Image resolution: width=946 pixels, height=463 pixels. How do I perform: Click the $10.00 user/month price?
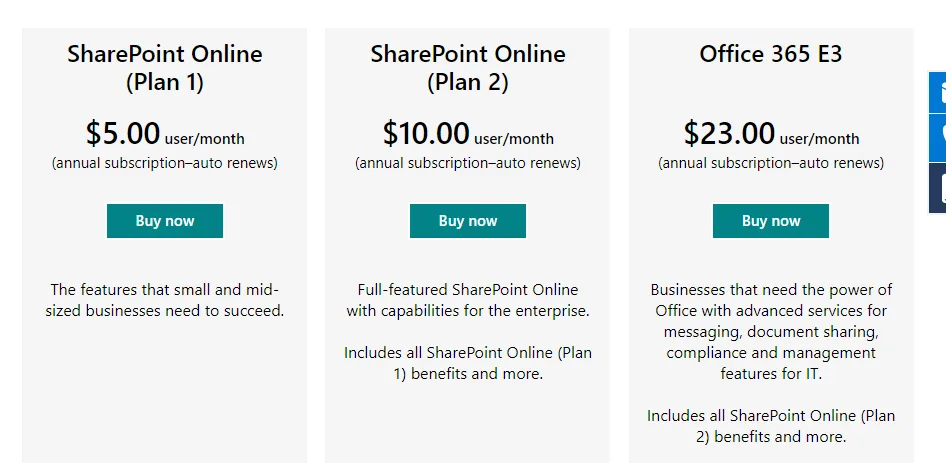point(468,134)
